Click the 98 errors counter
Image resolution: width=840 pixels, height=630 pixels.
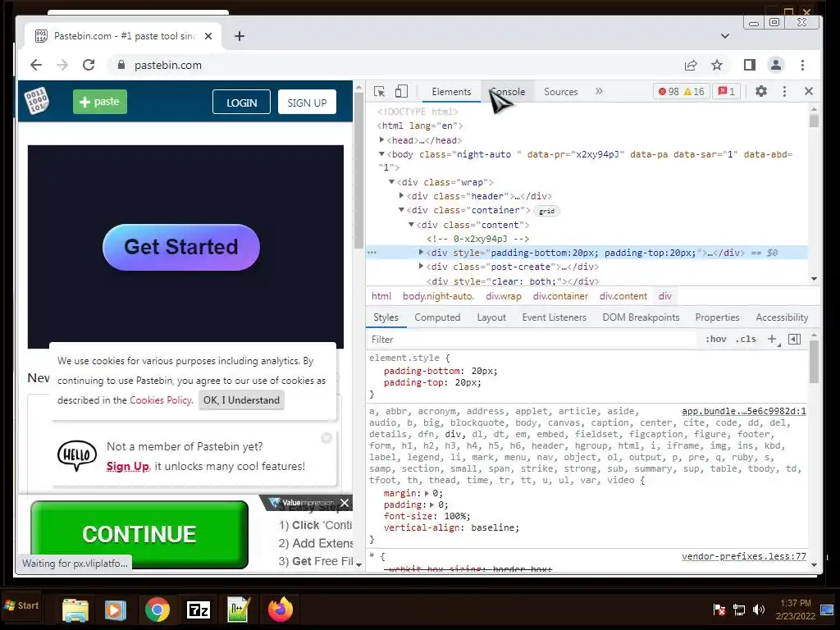click(669, 92)
